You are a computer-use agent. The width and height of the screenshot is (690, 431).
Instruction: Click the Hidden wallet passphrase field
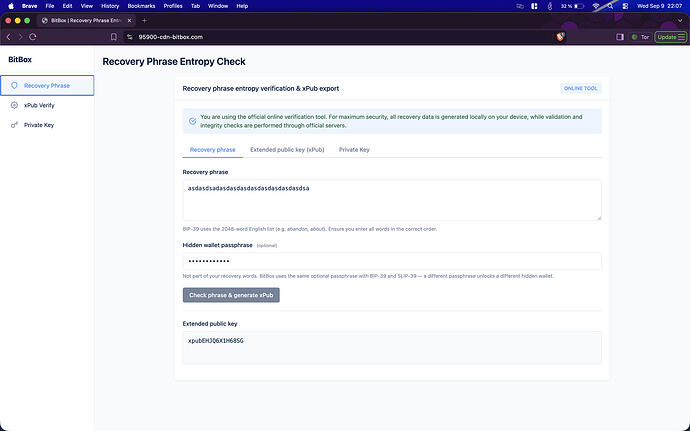click(392, 261)
